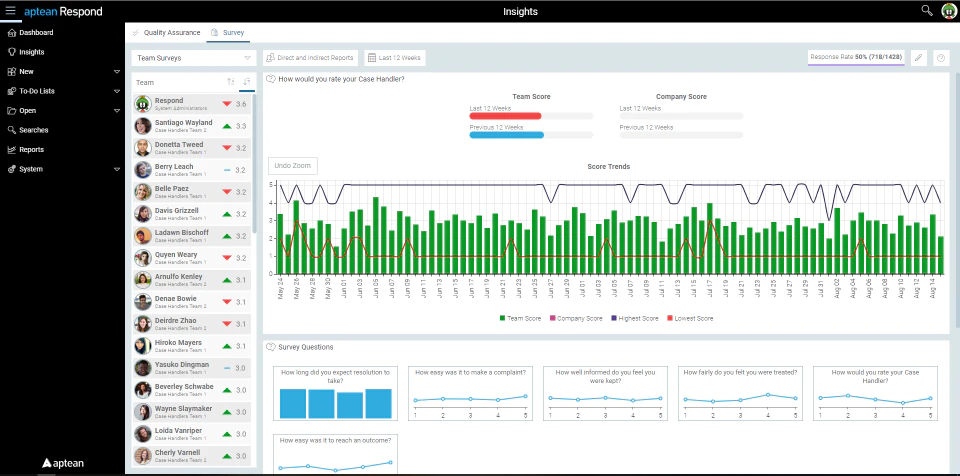Click the search magnifier icon

coord(927,10)
